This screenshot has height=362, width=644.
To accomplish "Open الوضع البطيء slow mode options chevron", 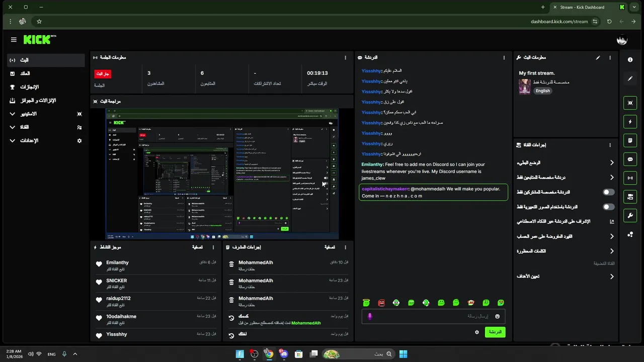I will tap(612, 163).
